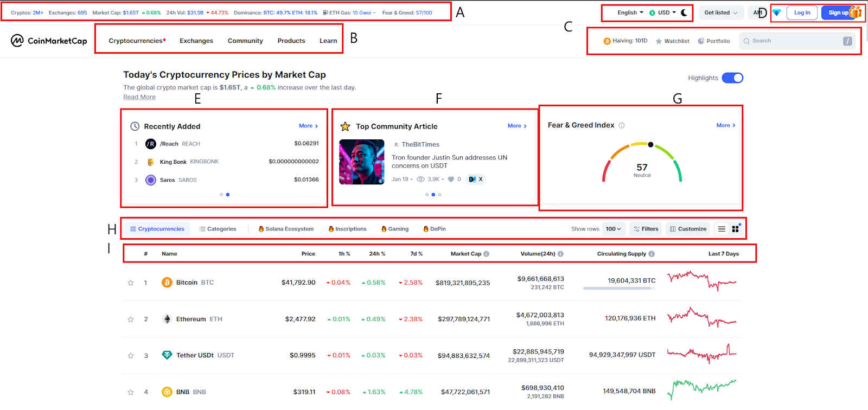The width and height of the screenshot is (868, 410).
Task: Open Learn navigation menu
Action: click(328, 41)
